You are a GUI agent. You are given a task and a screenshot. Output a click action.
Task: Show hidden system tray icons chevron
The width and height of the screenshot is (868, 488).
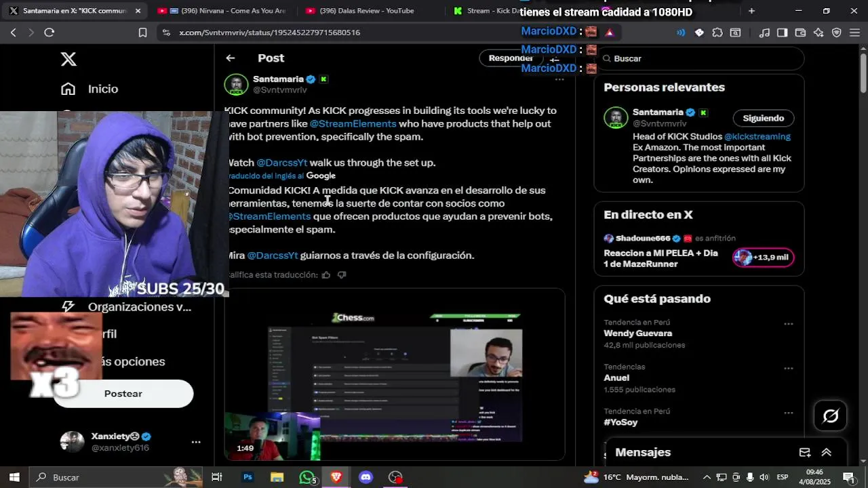click(707, 477)
